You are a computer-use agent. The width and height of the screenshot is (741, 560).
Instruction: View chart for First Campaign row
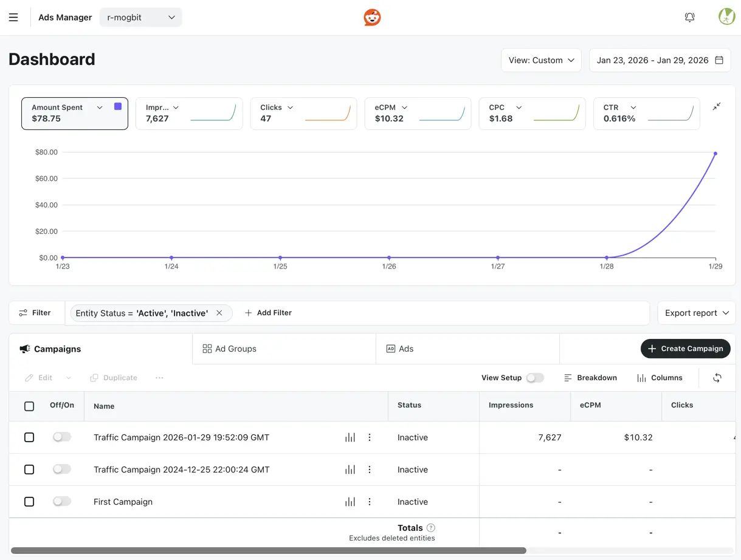point(350,502)
